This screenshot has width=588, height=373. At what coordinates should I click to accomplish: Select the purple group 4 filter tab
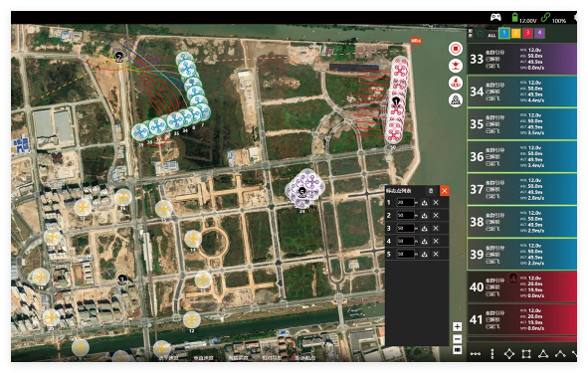coord(539,33)
